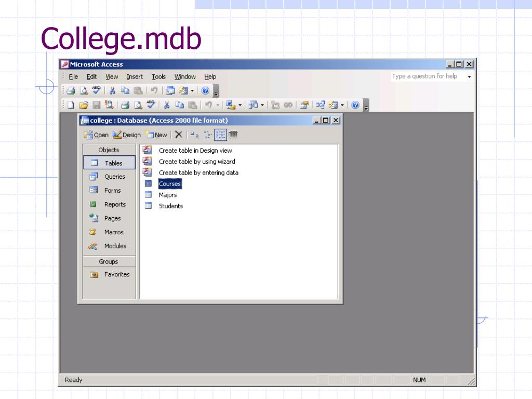
Task: Open the OfficeLinks dropdown arrow
Action: 240,105
